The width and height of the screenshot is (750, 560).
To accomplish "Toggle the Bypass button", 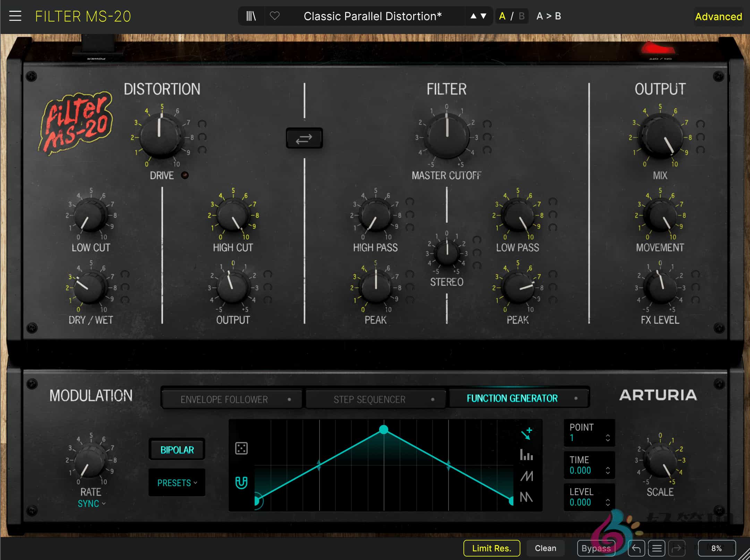I will point(596,548).
